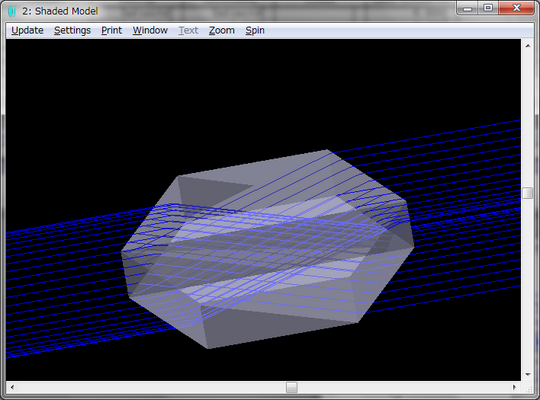Open the Update menu
This screenshot has width=540, height=400.
pyautogui.click(x=27, y=31)
